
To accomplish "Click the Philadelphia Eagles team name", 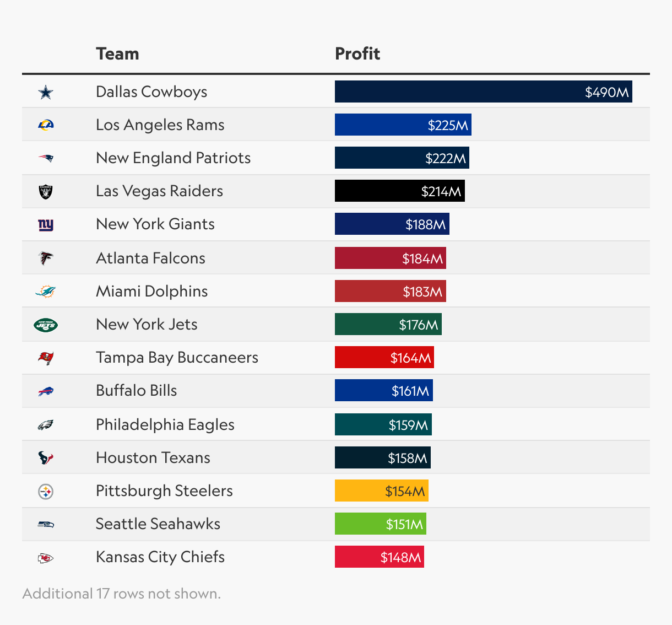I will 165,424.
